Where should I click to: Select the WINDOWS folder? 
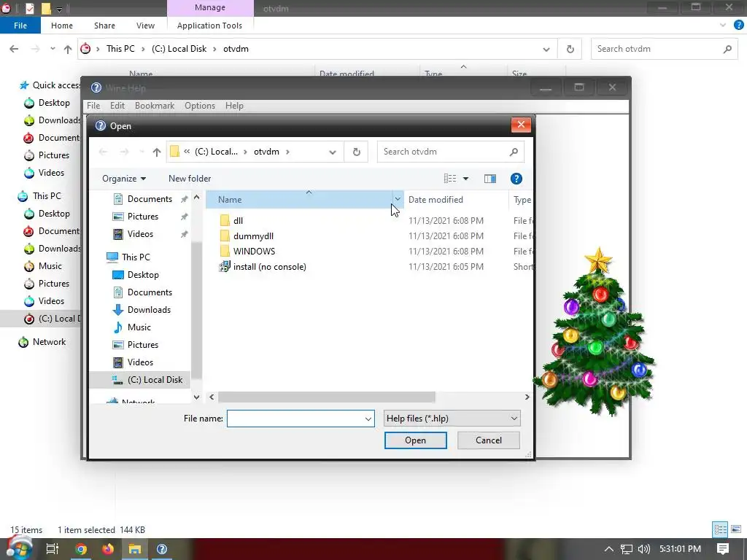[254, 251]
